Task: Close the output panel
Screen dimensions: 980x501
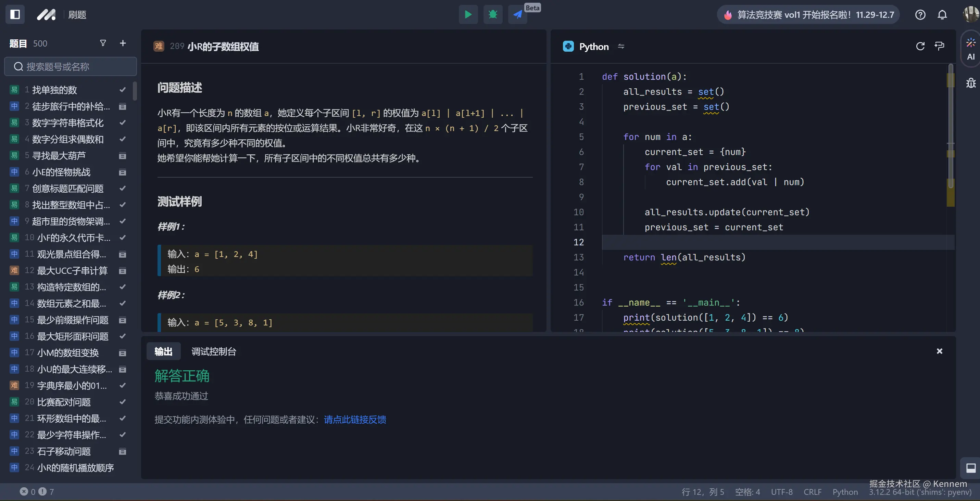Action: point(939,351)
